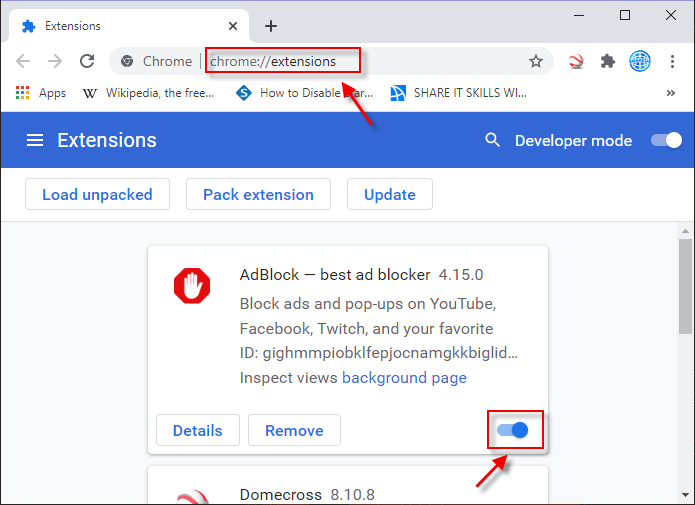Open the 'How to Disable' bookmark
Screen dimensions: 695x505
coord(305,93)
